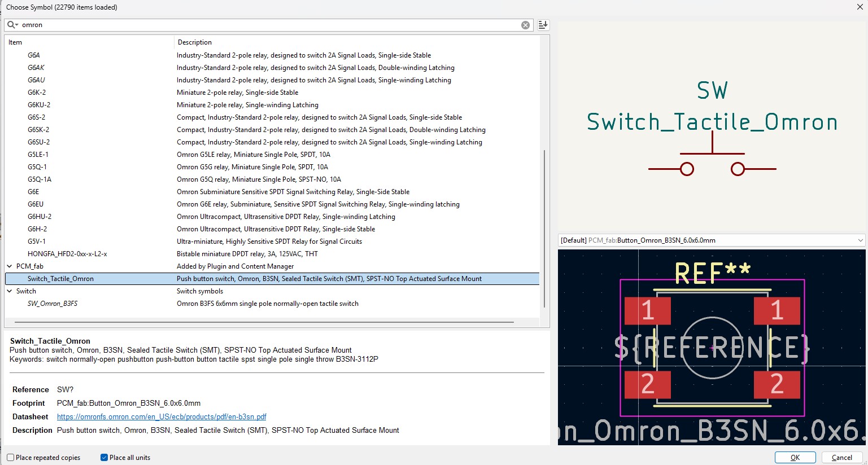Select the G5Q-1A relay row
Viewport: 868px width, 465px height.
coord(272,179)
